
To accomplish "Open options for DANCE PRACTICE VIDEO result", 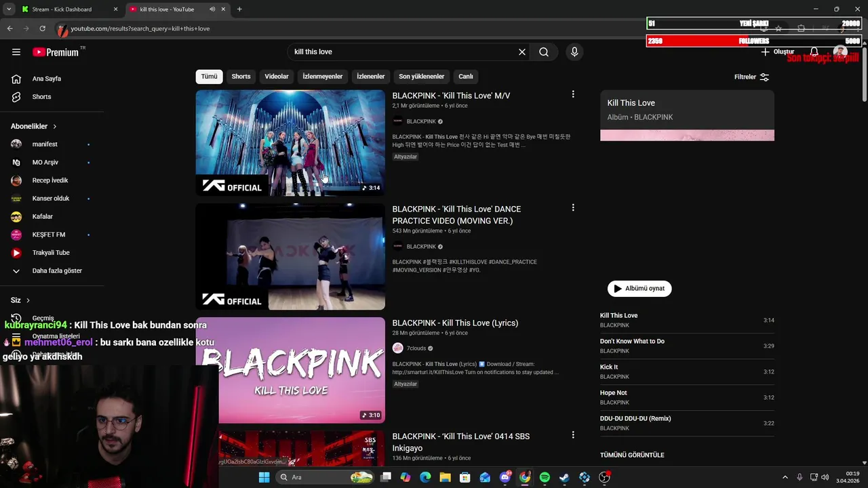I will [573, 208].
